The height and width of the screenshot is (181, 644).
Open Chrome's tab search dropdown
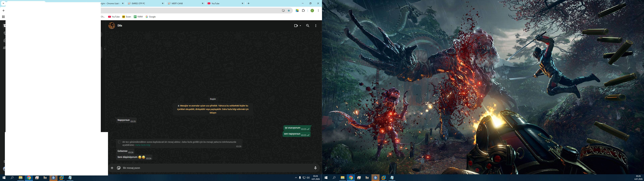tap(3, 3)
